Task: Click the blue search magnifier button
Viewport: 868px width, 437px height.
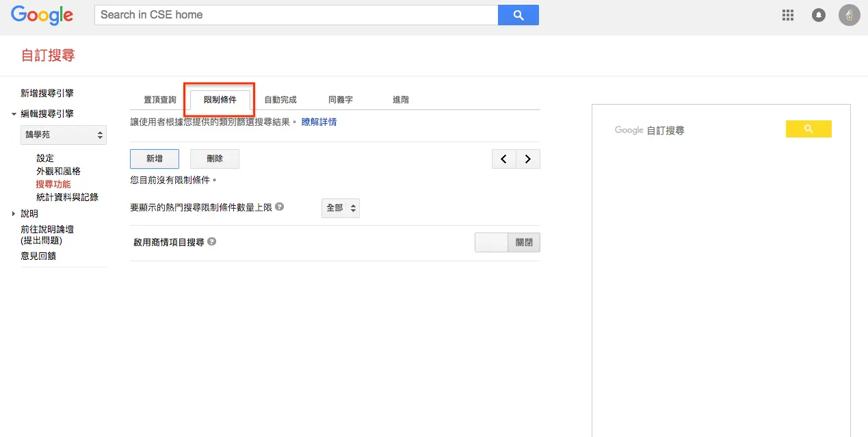Action: tap(518, 15)
